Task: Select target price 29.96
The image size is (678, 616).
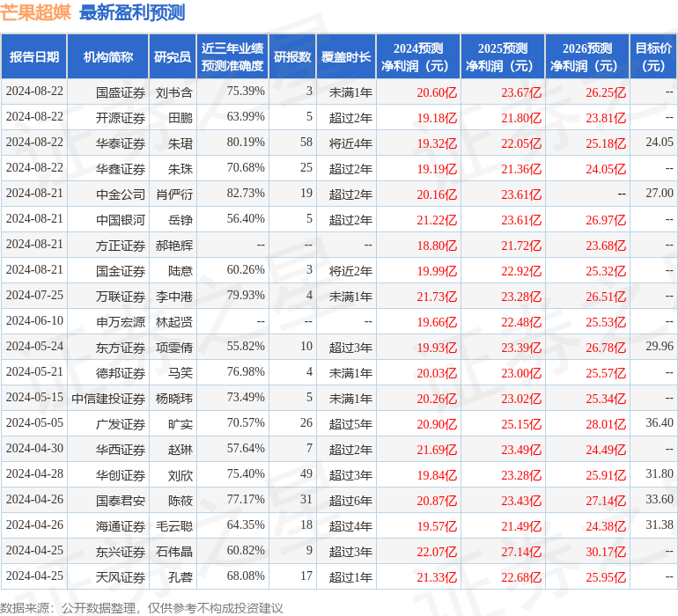Action: click(x=660, y=346)
